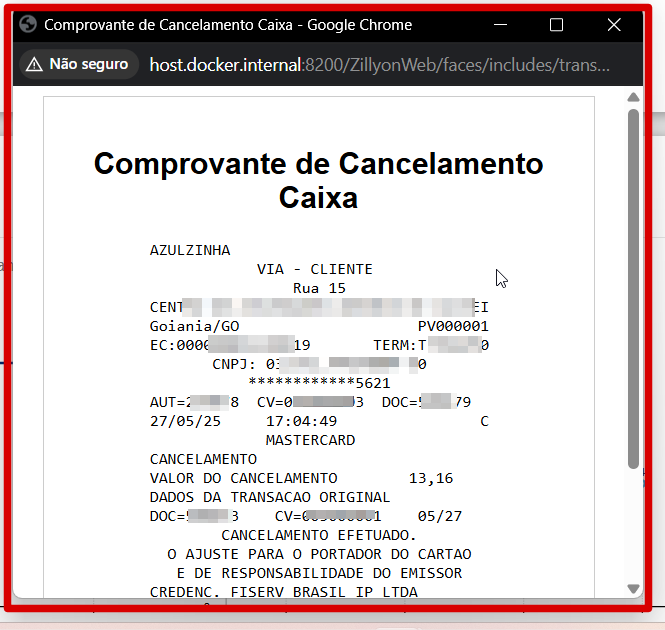Click the transaction time 17:04:49
This screenshot has width=665, height=630.
coord(301,421)
